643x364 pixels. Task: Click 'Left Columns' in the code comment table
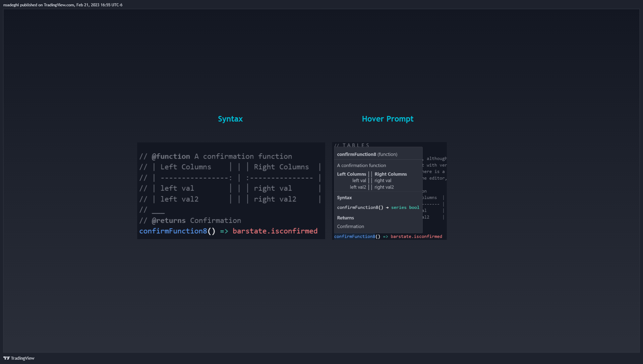point(186,167)
